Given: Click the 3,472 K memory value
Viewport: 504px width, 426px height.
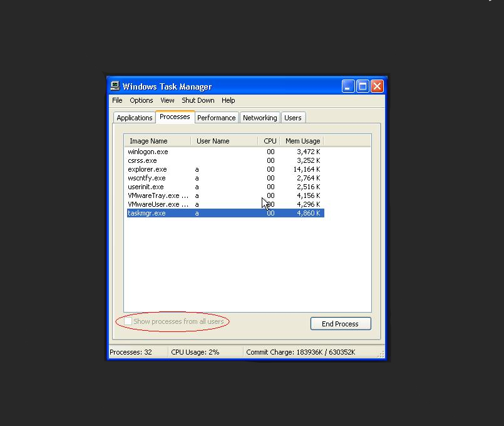Looking at the screenshot, I should pos(308,152).
